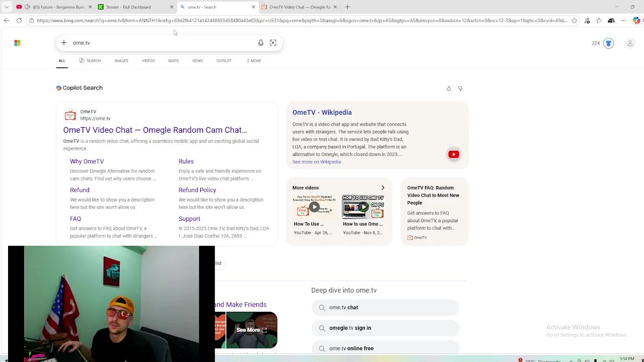
Task: Reload the page with refresh icon
Action: point(19,21)
